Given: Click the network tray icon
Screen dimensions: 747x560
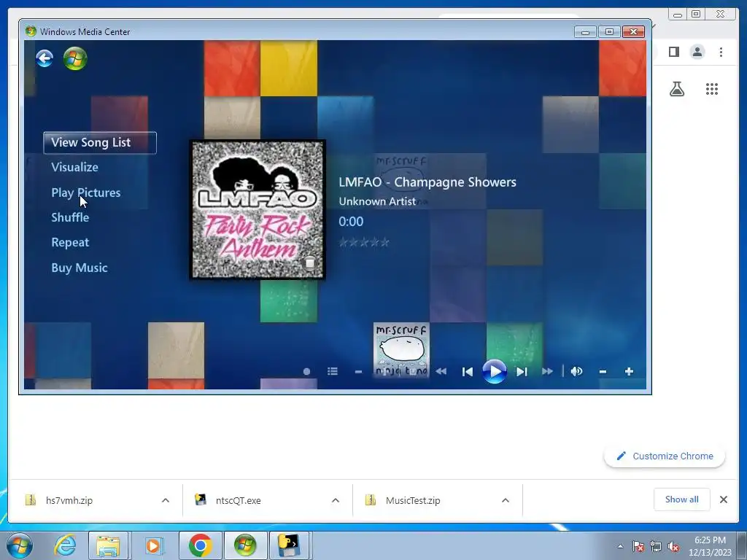Looking at the screenshot, I should tap(656, 546).
